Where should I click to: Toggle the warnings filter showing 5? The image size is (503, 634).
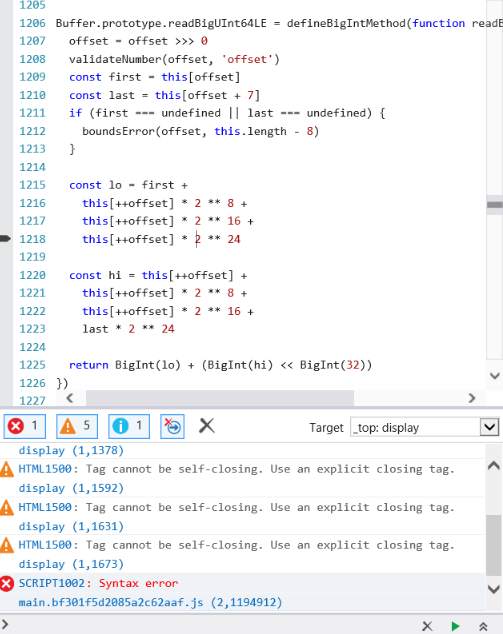77,426
